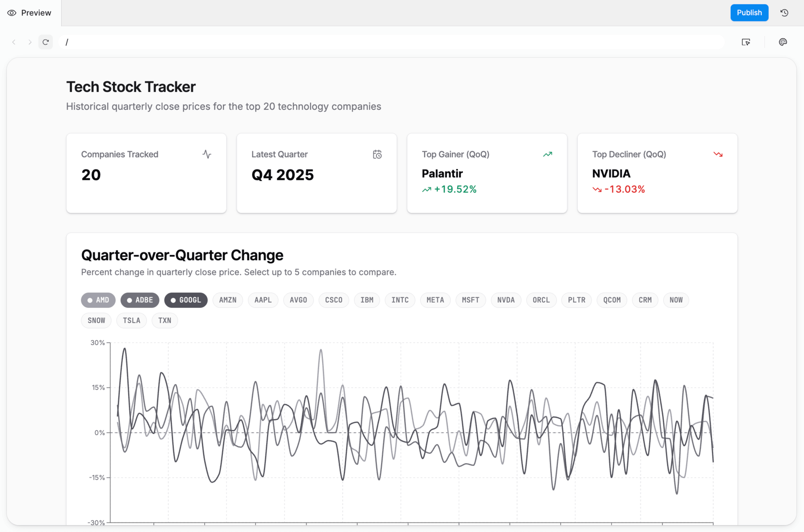Reload the preview page
Image resolution: width=804 pixels, height=532 pixels.
click(46, 42)
